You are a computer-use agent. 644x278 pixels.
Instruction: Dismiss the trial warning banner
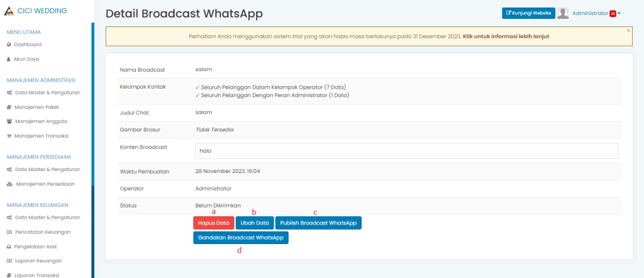pos(628,30)
